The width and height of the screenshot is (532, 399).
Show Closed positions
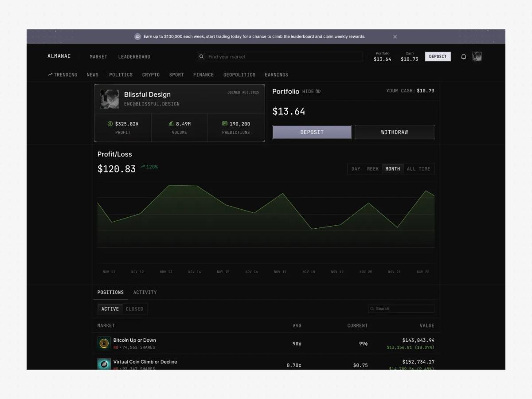coord(134,309)
